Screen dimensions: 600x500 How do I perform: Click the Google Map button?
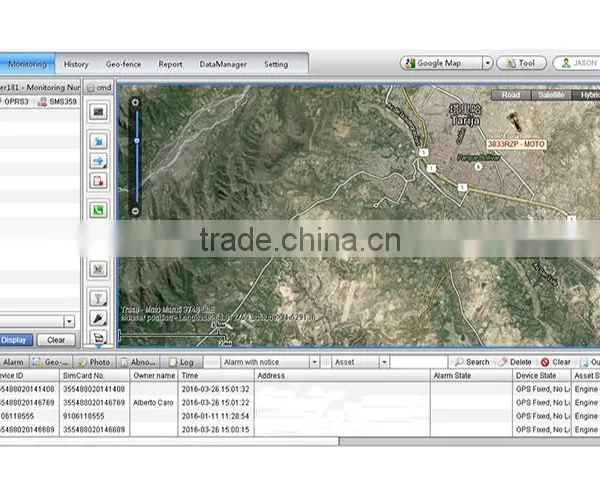(x=441, y=63)
